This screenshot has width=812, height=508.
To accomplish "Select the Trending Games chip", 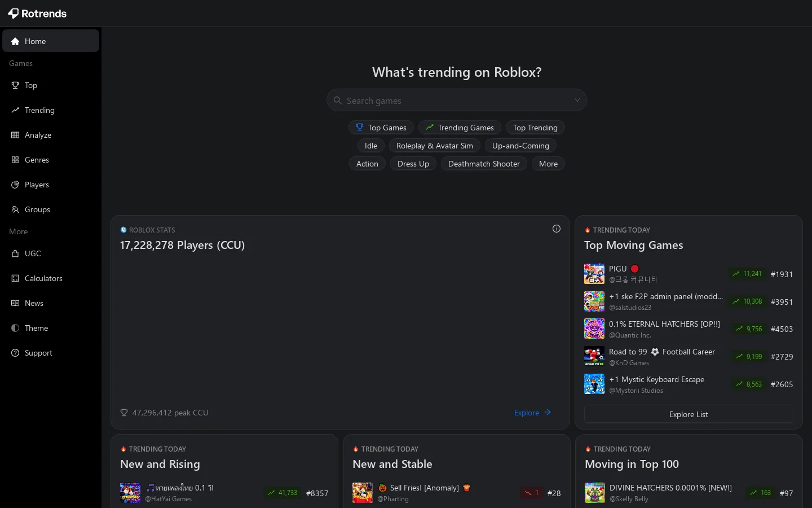I will pyautogui.click(x=460, y=128).
